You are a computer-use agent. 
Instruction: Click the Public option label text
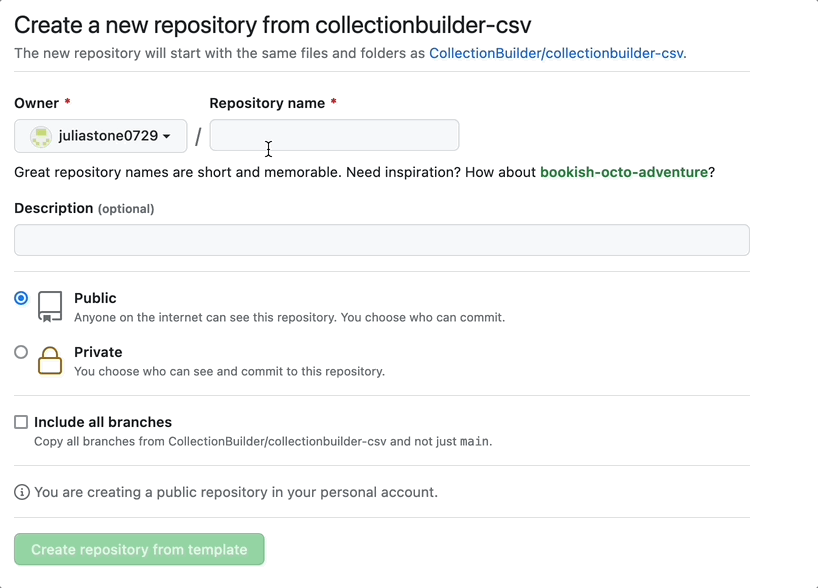pos(95,298)
